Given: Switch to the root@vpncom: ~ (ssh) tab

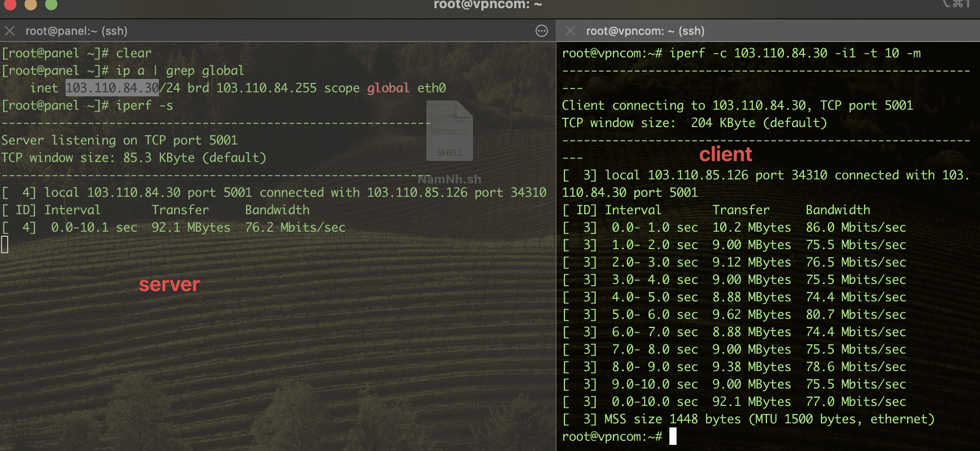Looking at the screenshot, I should click(x=645, y=31).
